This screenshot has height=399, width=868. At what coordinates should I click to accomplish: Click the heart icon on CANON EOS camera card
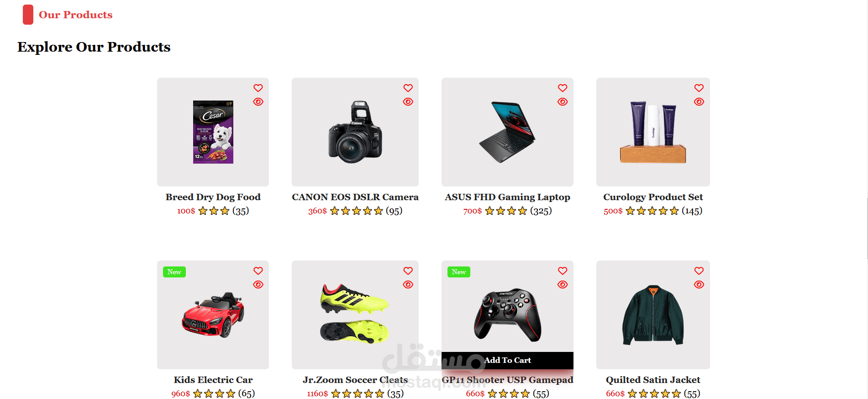pos(408,88)
